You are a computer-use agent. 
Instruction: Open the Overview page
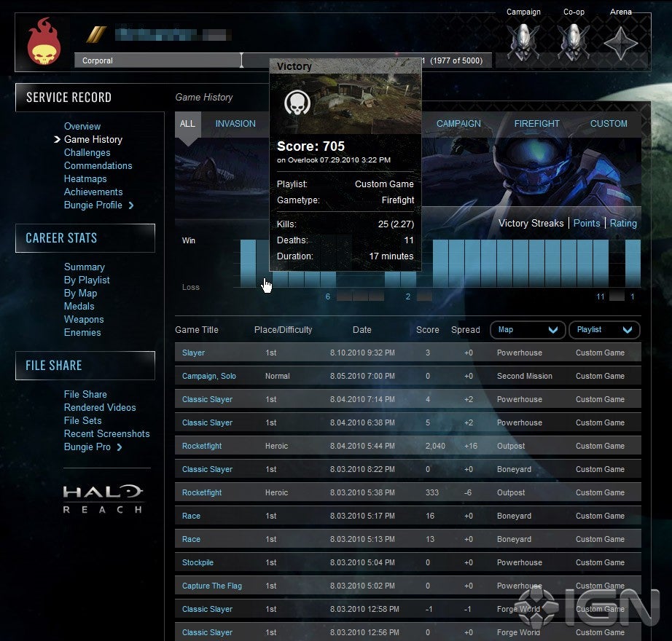pyautogui.click(x=82, y=126)
